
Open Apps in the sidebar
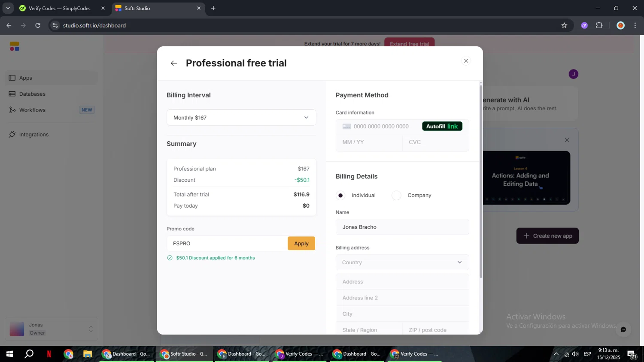(52, 78)
